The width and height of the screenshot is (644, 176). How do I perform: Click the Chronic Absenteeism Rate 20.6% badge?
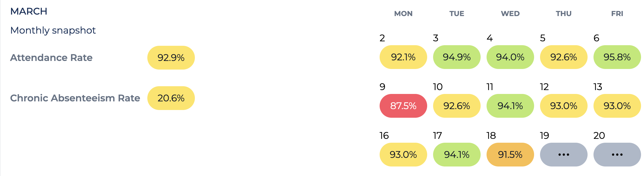point(171,98)
